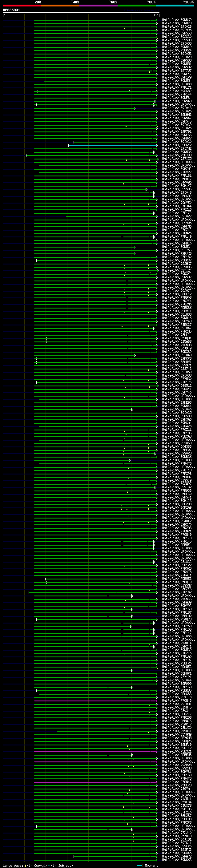Open hit UniRef100_C3US76
The height and width of the screenshot is (868, 197).
pos(177,806)
